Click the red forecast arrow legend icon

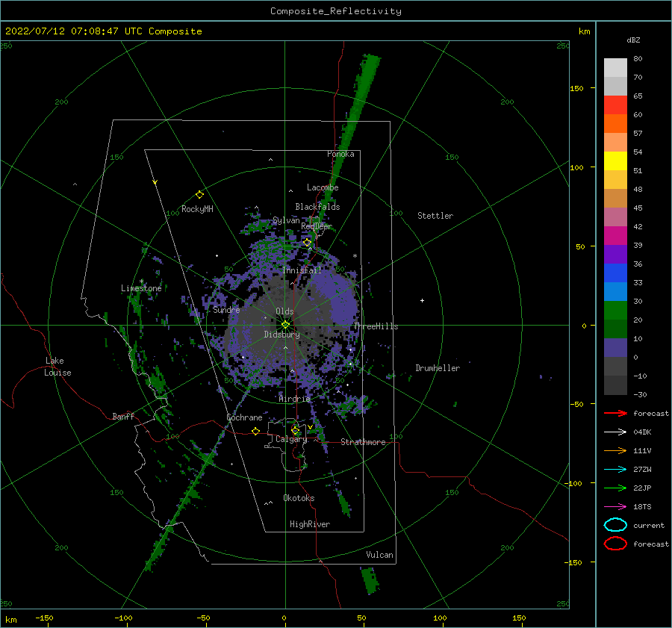(x=615, y=413)
